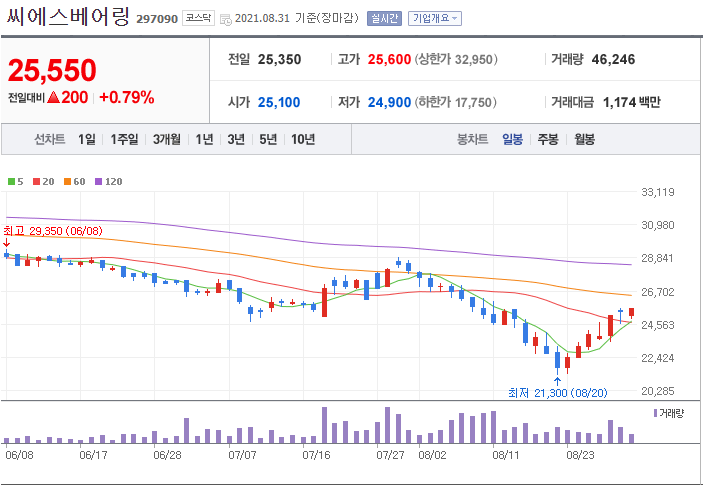Switch to 주봉 weekly candle chart

point(548,139)
